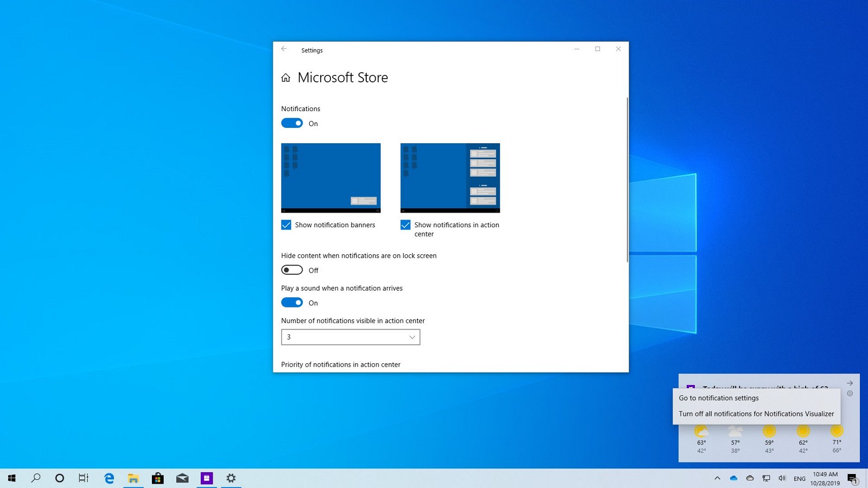Switch to Settings gear taskbar icon
The height and width of the screenshot is (488, 868).
[231, 478]
